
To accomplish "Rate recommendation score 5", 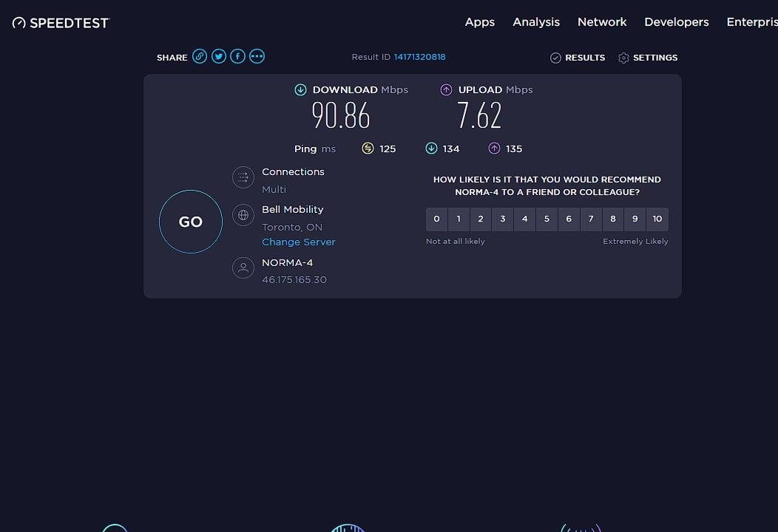I will (x=547, y=219).
